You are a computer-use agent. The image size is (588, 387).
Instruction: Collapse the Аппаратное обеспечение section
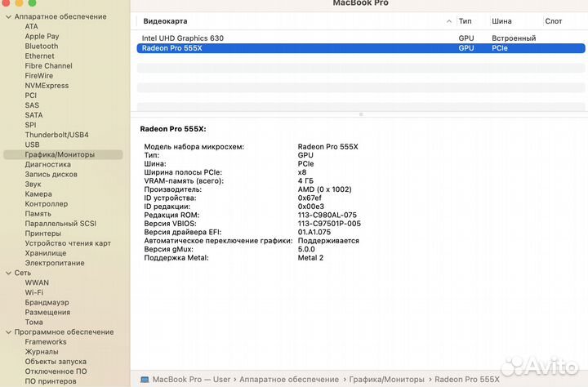(7, 16)
